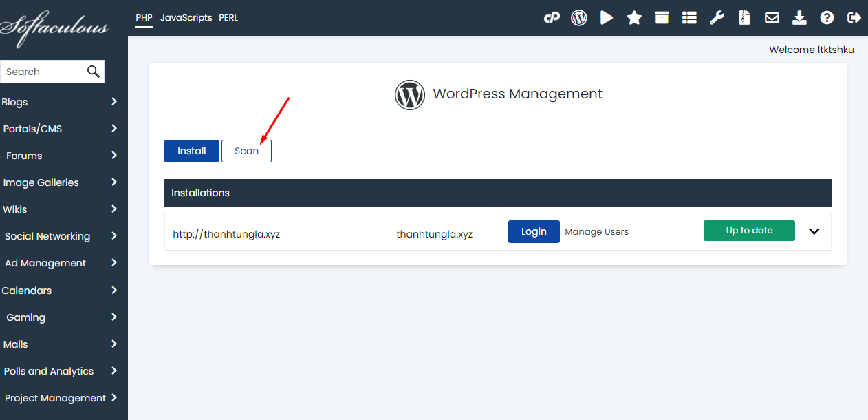This screenshot has width=868, height=420.
Task: Open cPanel via the cP icon
Action: pyautogui.click(x=552, y=18)
